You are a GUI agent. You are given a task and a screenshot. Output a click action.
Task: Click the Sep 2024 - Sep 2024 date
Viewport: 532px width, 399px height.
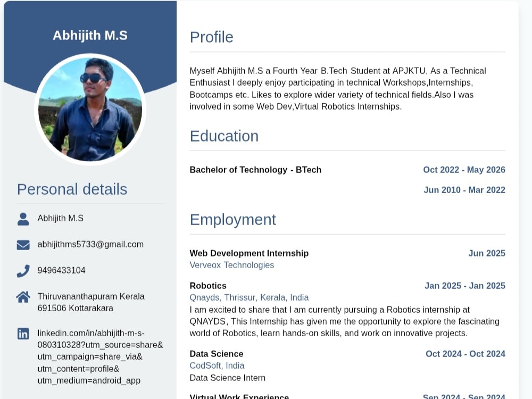tap(464, 396)
